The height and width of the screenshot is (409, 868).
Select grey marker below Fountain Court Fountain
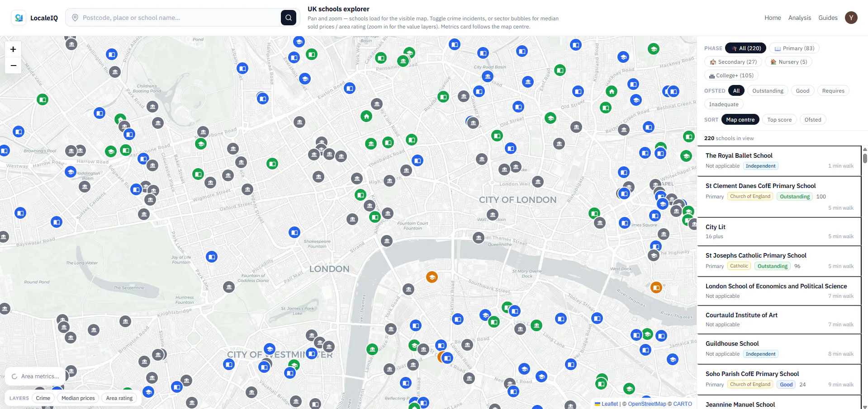(x=387, y=241)
